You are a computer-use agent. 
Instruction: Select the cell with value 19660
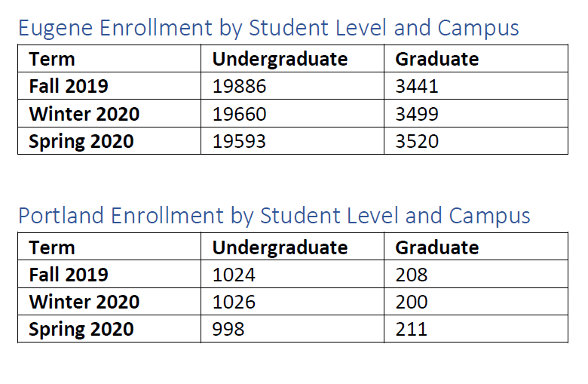pyautogui.click(x=240, y=114)
